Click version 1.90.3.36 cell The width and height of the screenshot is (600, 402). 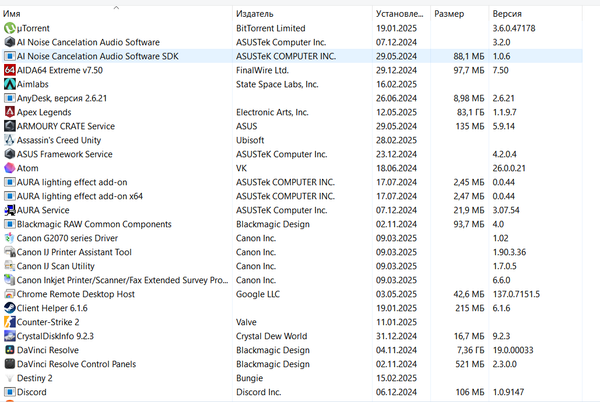pos(509,252)
